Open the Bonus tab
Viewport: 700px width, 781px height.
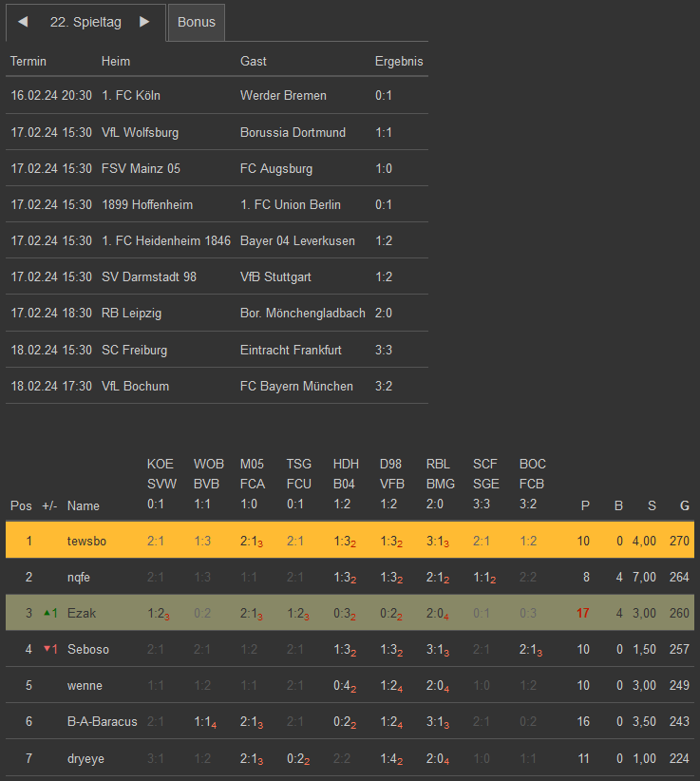tap(197, 22)
